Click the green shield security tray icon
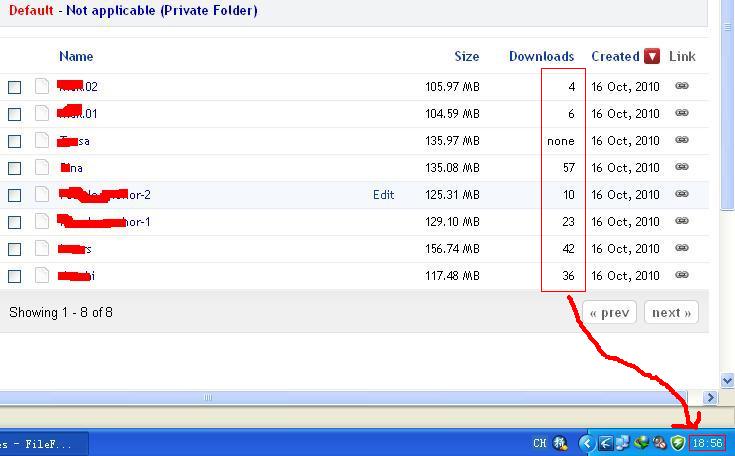The height and width of the screenshot is (456, 735). tap(677, 443)
